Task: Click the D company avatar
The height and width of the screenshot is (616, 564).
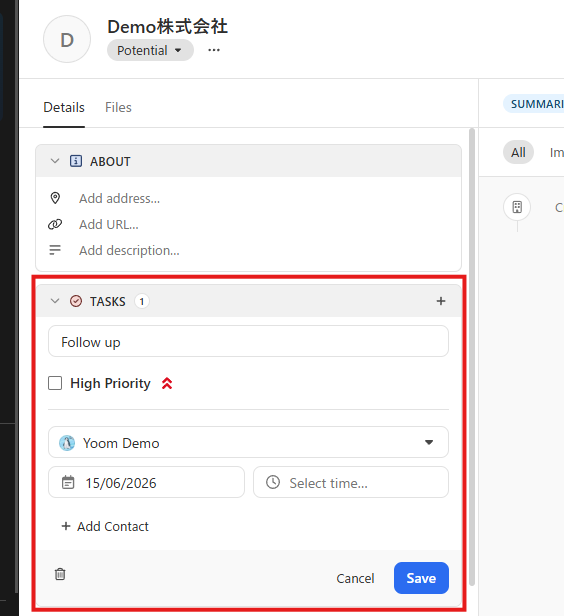Action: [67, 39]
